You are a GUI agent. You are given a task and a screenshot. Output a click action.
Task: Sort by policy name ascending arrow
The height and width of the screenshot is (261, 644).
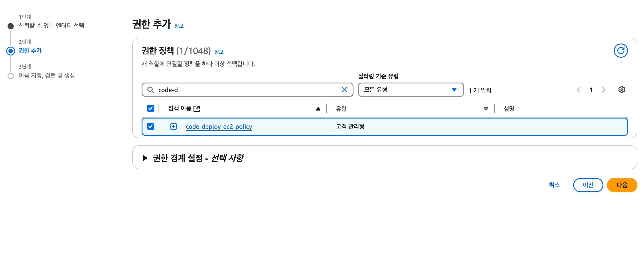(x=318, y=109)
